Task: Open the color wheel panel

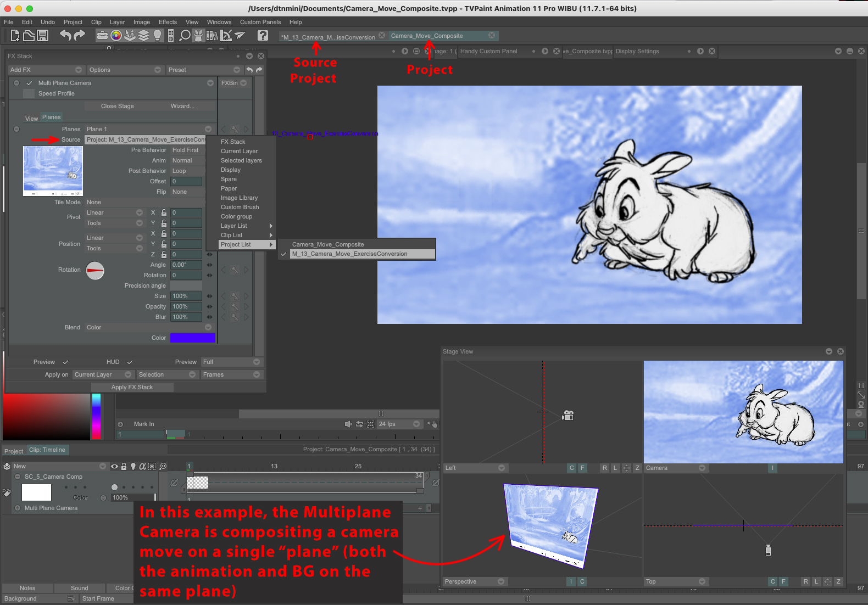Action: pyautogui.click(x=116, y=36)
